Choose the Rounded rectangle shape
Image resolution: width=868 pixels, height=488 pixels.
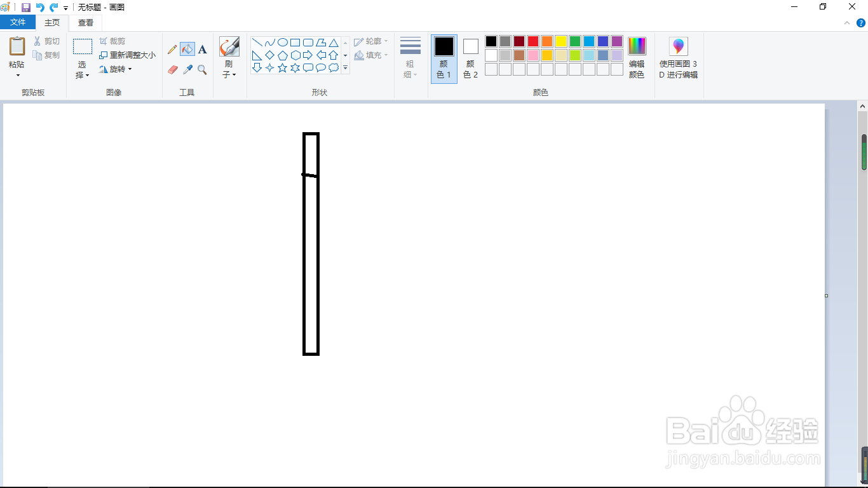pyautogui.click(x=308, y=43)
